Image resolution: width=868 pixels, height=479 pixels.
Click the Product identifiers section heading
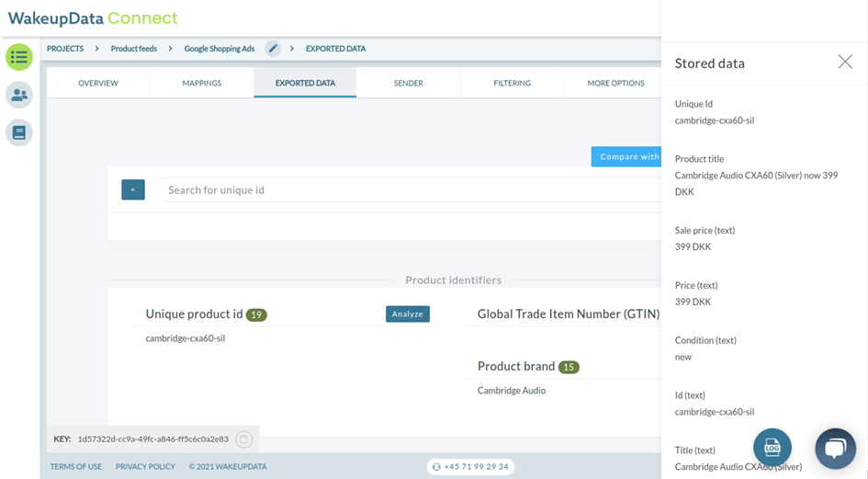tap(454, 280)
